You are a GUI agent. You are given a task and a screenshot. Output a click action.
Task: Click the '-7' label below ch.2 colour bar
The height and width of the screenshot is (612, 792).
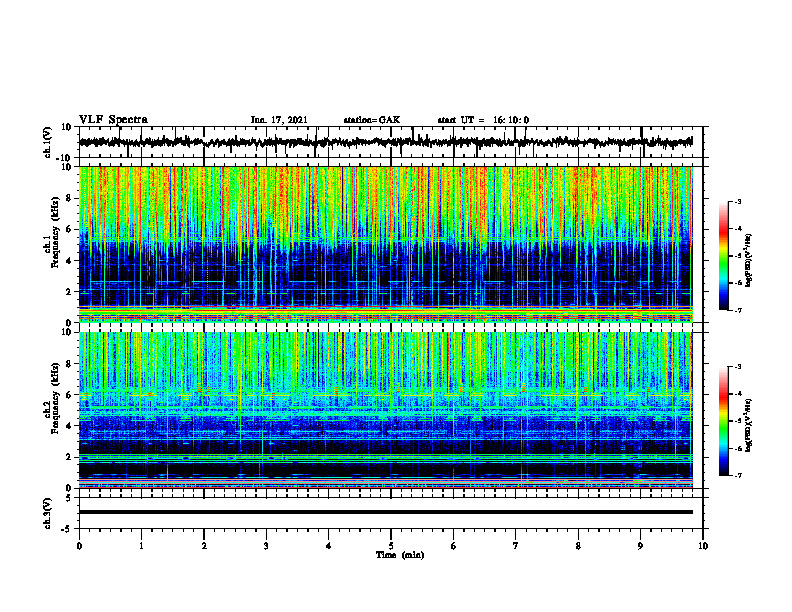pos(737,475)
